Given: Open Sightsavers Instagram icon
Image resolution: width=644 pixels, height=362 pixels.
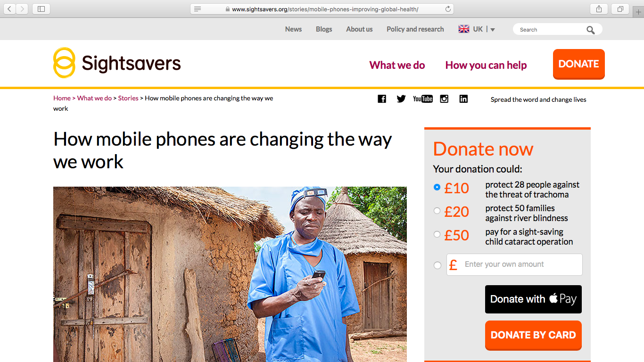Looking at the screenshot, I should pos(444,99).
